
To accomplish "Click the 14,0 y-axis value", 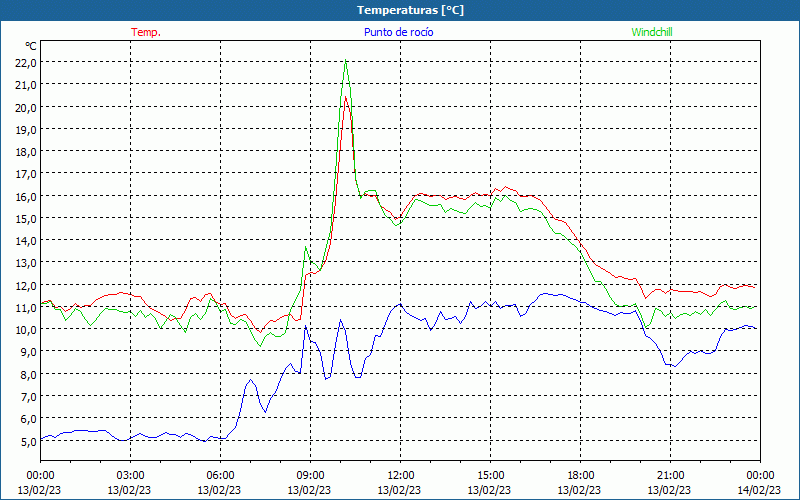I will tap(27, 240).
